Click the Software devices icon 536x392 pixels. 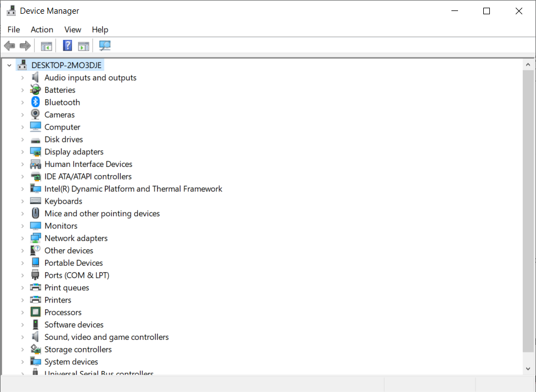[35, 324]
